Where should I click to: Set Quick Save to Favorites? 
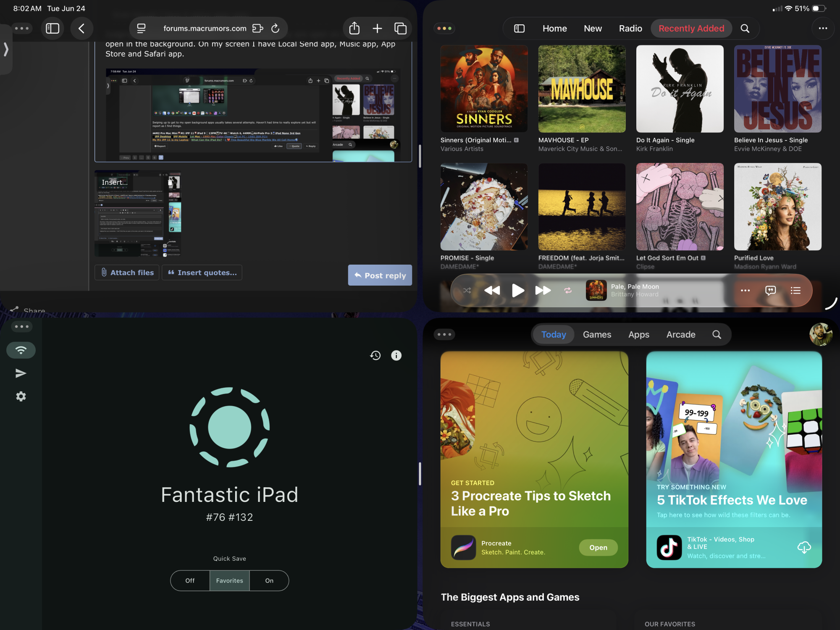(229, 580)
